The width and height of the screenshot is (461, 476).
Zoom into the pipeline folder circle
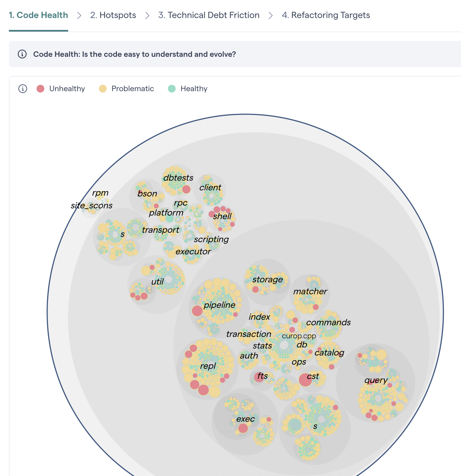point(219,305)
